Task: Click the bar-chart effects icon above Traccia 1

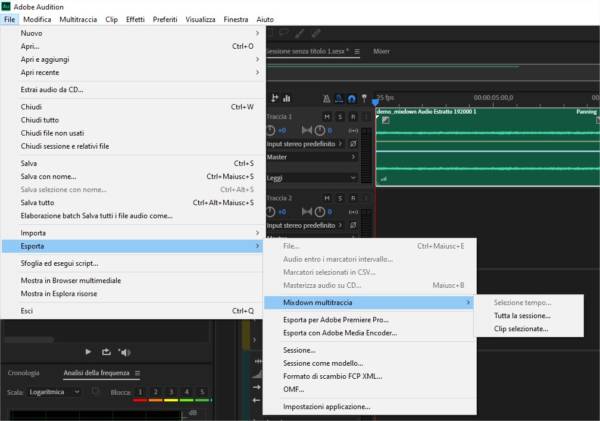Action: [287, 99]
